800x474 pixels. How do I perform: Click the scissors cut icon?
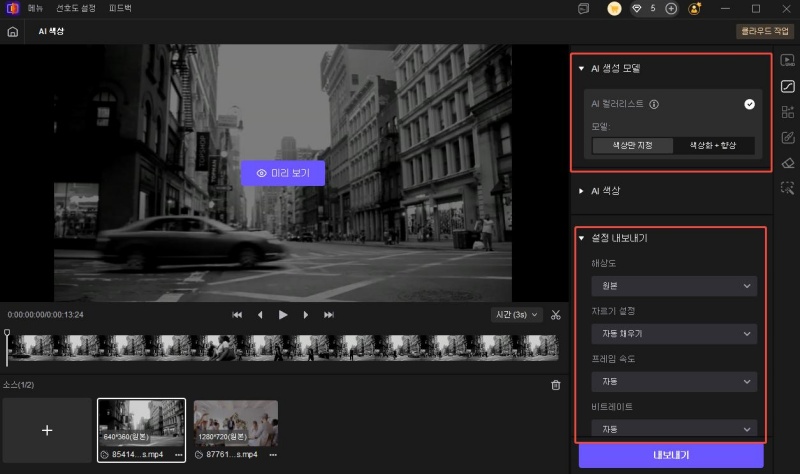click(x=556, y=315)
